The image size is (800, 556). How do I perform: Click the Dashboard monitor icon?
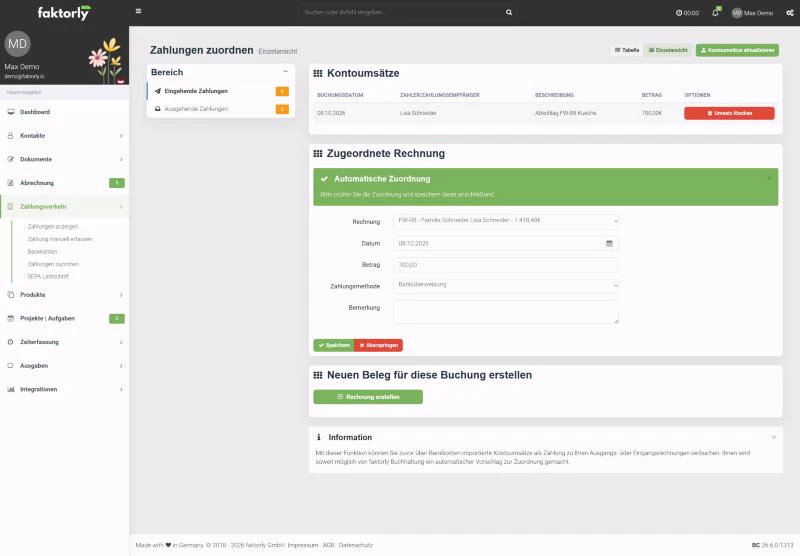(11, 112)
